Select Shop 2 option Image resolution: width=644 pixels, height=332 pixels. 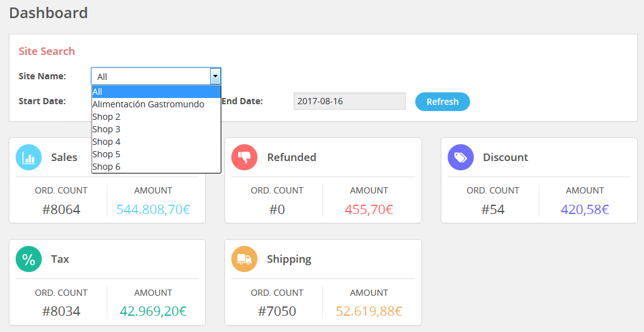tap(156, 117)
